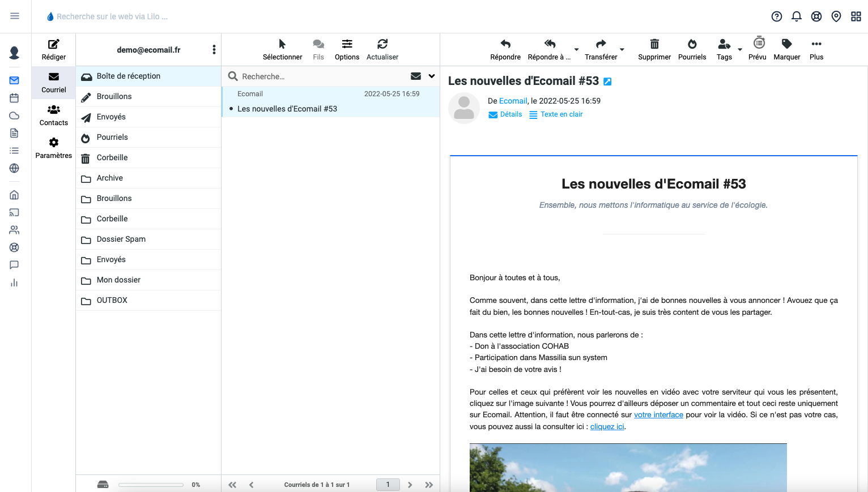Screen dimensions: 868x492
Task: Select Boîte de réception folder
Action: pyautogui.click(x=148, y=76)
